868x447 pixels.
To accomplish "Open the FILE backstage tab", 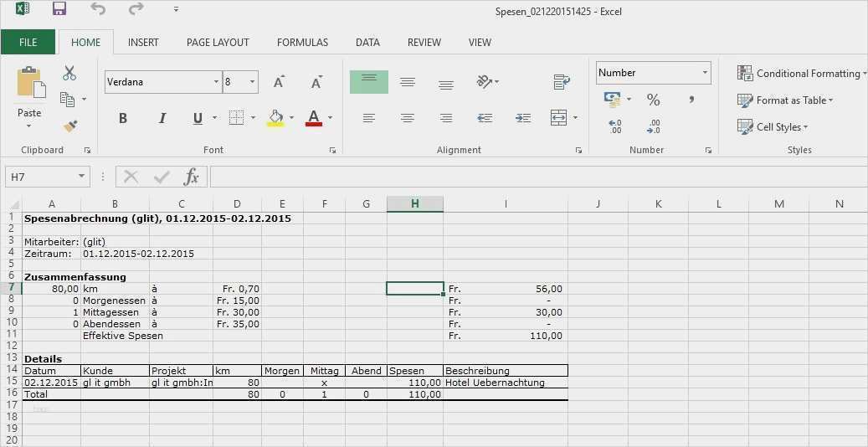I will coord(28,42).
